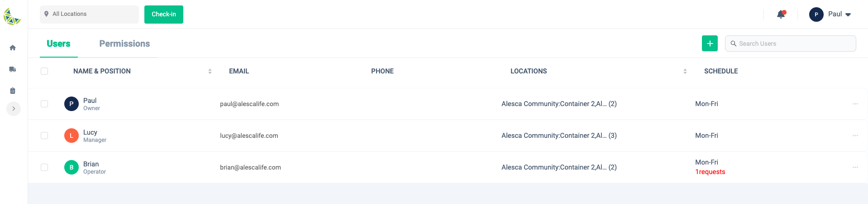This screenshot has height=204, width=868.
Task: Select Brian's row checkbox
Action: coord(44,167)
